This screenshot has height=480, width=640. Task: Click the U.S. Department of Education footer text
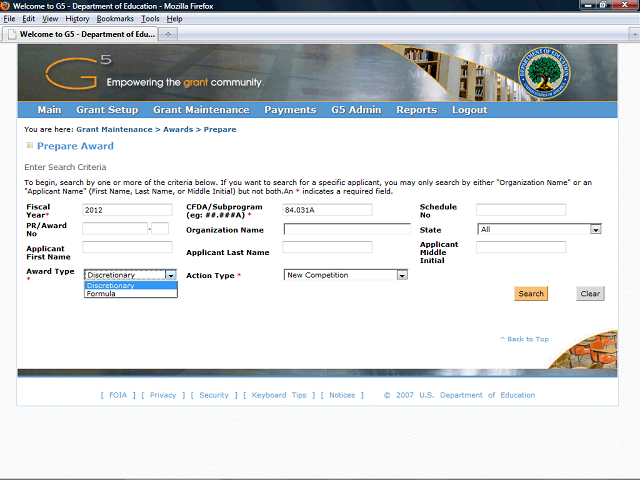[477, 395]
